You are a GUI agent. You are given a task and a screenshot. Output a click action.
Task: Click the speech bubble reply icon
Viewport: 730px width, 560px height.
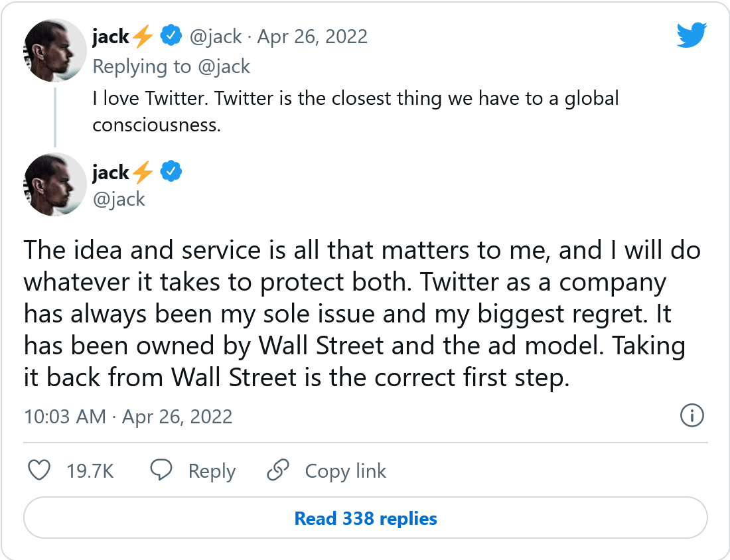161,470
